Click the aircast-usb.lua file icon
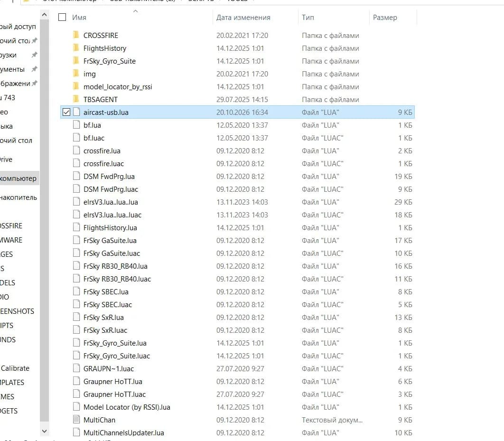Viewport: 504px width, 441px height. click(x=76, y=112)
